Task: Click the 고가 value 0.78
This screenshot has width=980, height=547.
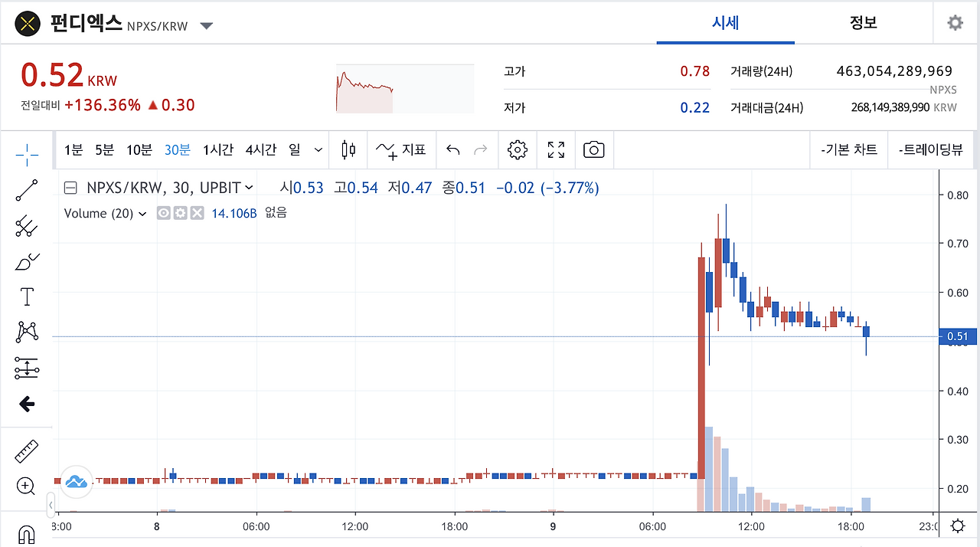Action: (x=695, y=71)
